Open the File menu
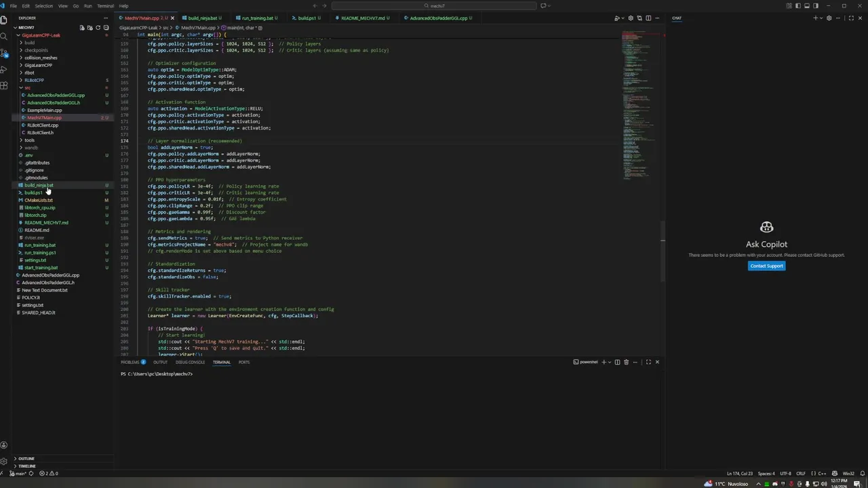Image resolution: width=868 pixels, height=488 pixels. pos(13,6)
